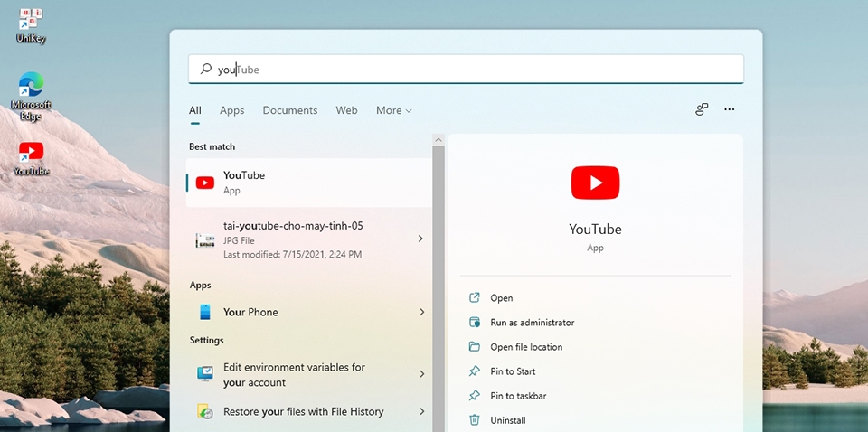Image resolution: width=868 pixels, height=432 pixels.
Task: Expand arrow for Edit environment variables
Action: pos(421,374)
